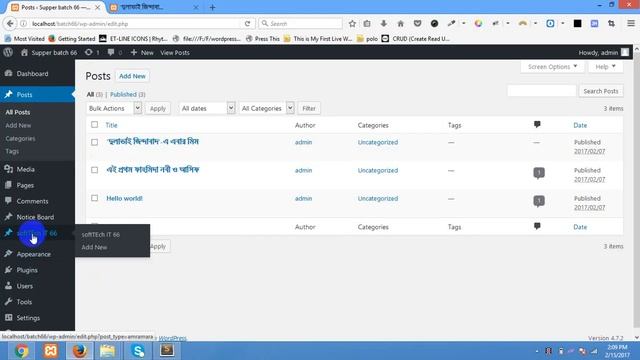Sort posts by top Date column header
This screenshot has height=360, width=640.
(580, 125)
